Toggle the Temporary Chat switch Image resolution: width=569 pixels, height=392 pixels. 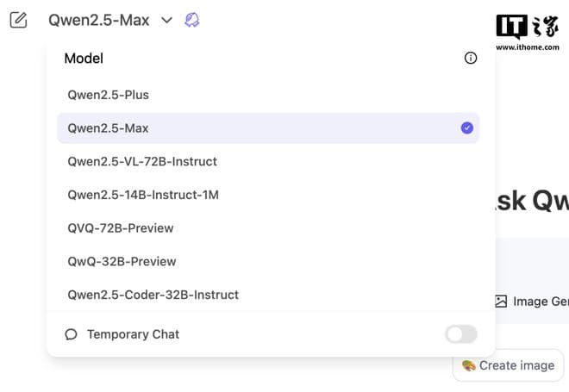pos(460,334)
